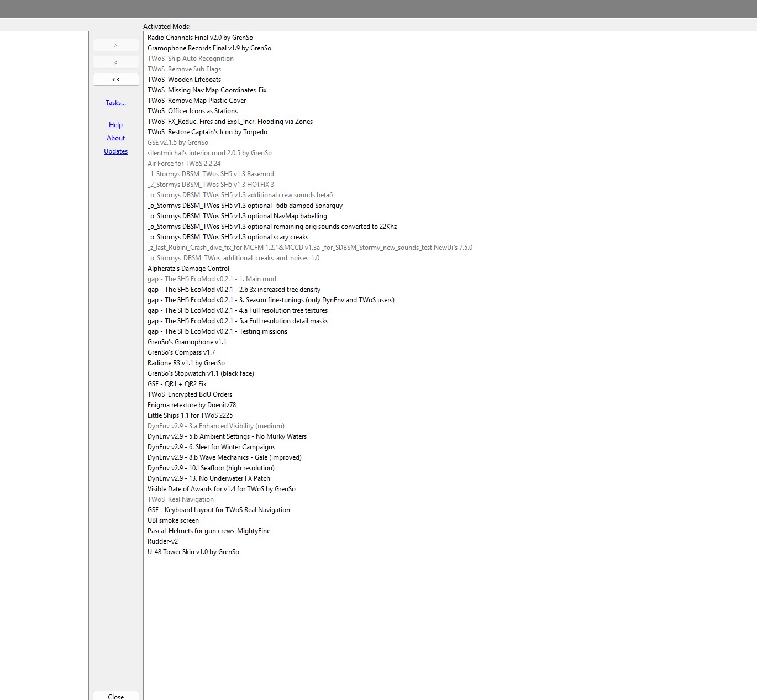Select DynEnv '5.b Ambient Settings - No Murky Waters'
The height and width of the screenshot is (700, 757).
[x=227, y=436]
